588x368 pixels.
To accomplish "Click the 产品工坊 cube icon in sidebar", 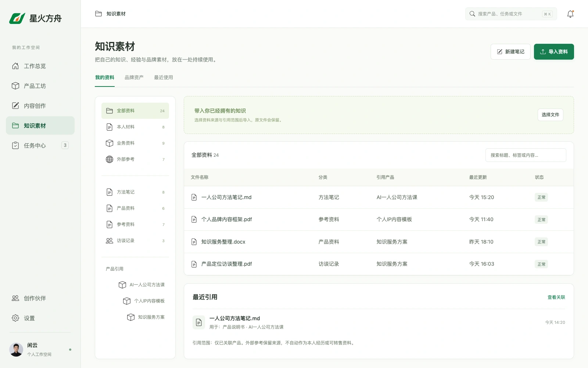I will (x=15, y=86).
